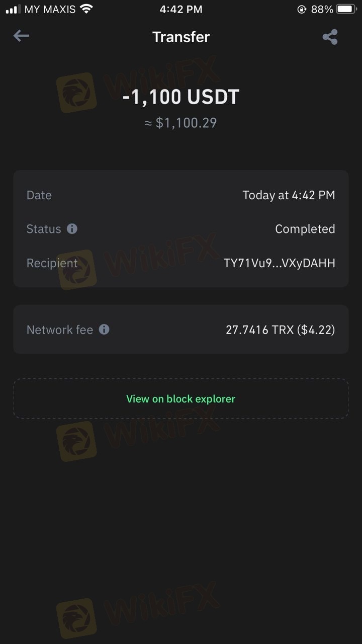This screenshot has width=362, height=644.
Task: Tap the ≈ $1,100.29 fiat value
Action: click(180, 123)
